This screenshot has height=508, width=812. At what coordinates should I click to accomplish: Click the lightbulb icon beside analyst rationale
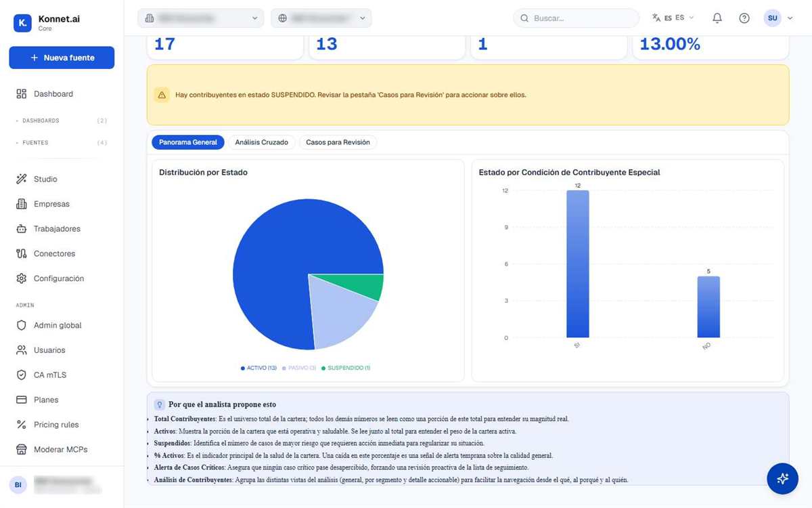[x=160, y=404]
